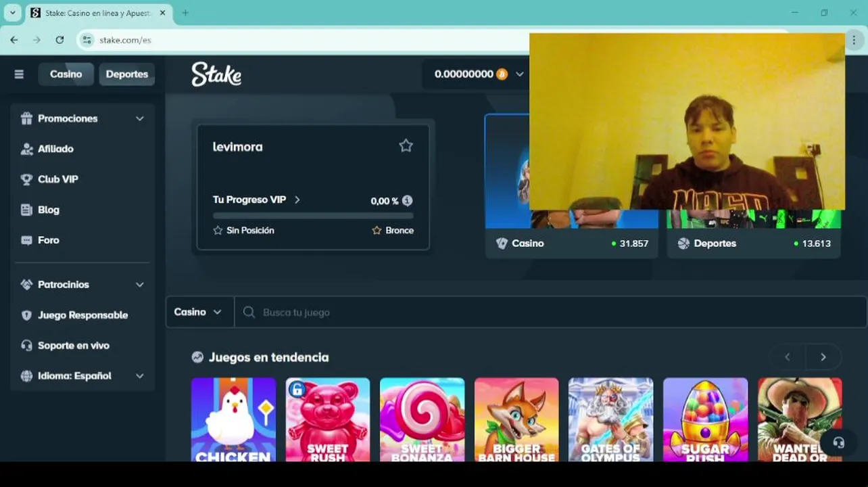Click the star icon beside levimora

click(x=406, y=145)
